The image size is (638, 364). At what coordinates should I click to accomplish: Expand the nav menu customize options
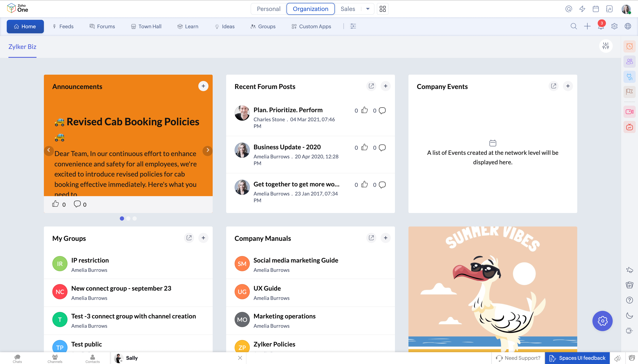point(353,26)
